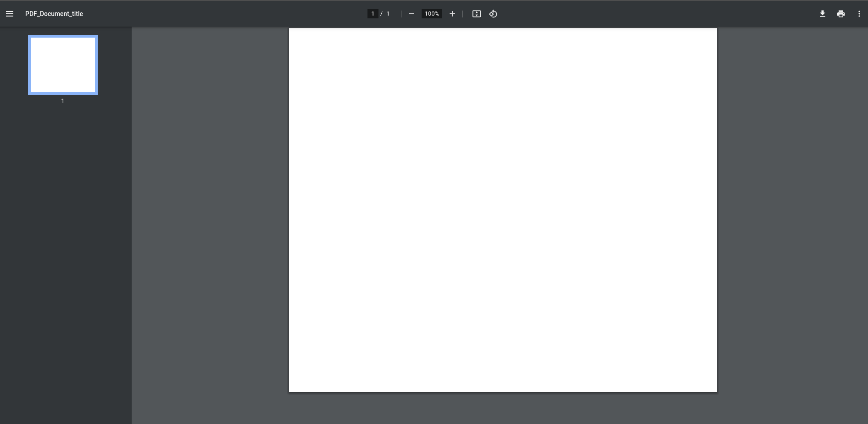Click the thumbnail label "1" under preview

pyautogui.click(x=63, y=100)
